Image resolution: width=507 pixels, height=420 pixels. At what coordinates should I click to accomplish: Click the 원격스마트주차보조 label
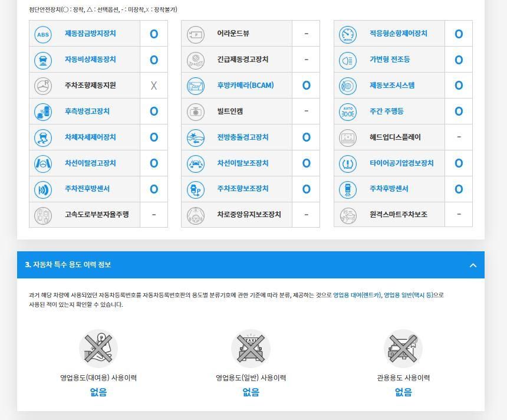(399, 215)
